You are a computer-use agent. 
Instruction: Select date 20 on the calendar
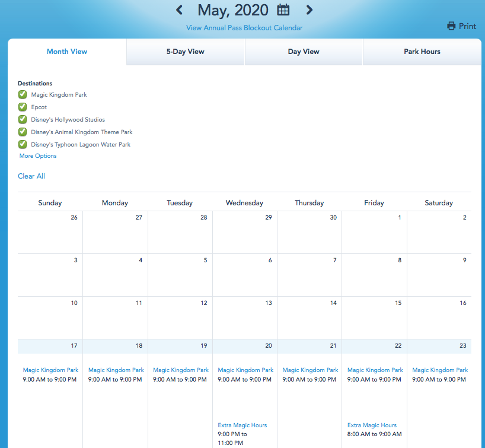pos(269,345)
